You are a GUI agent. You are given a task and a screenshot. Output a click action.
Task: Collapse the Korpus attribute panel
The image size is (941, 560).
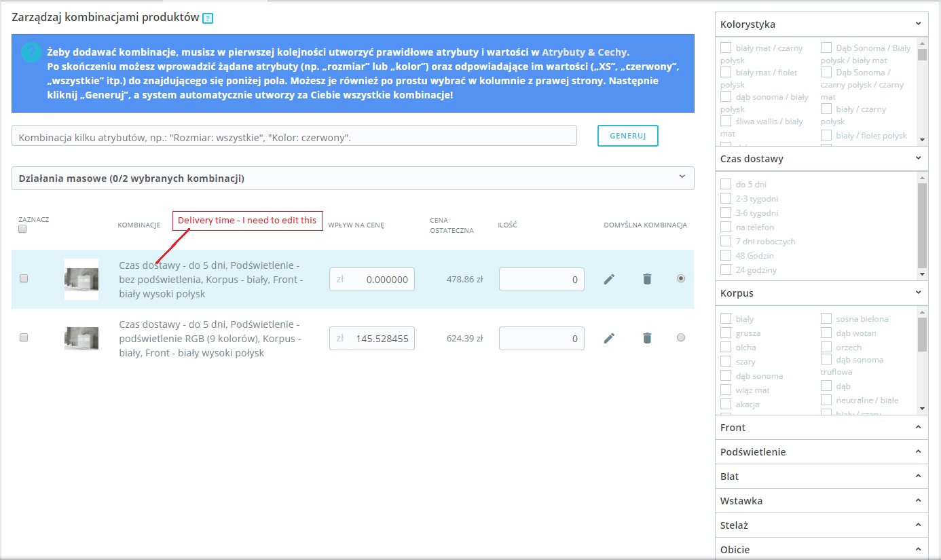(822, 293)
